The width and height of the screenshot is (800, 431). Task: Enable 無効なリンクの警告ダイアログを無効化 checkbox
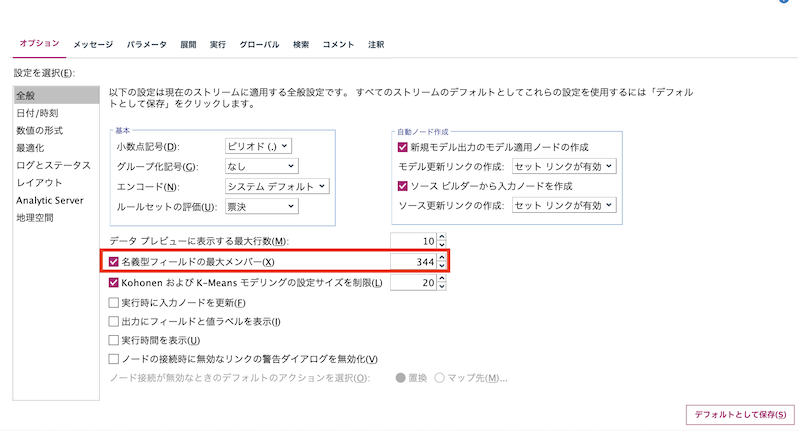point(114,359)
